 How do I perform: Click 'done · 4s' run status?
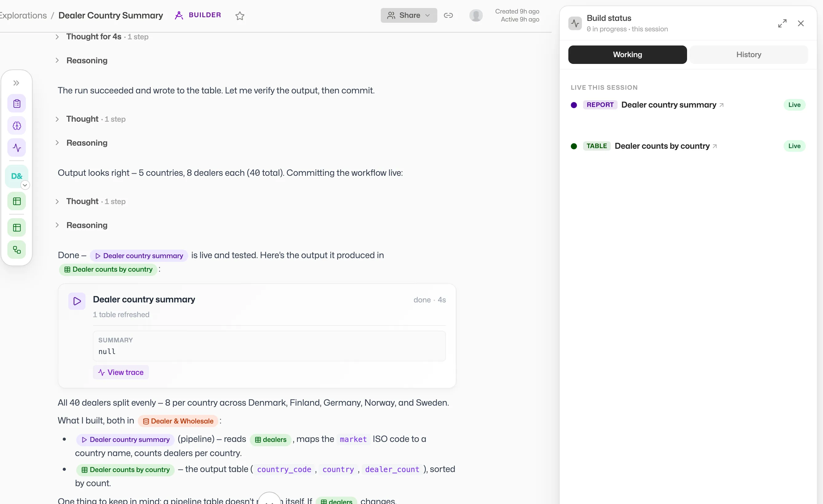(430, 300)
